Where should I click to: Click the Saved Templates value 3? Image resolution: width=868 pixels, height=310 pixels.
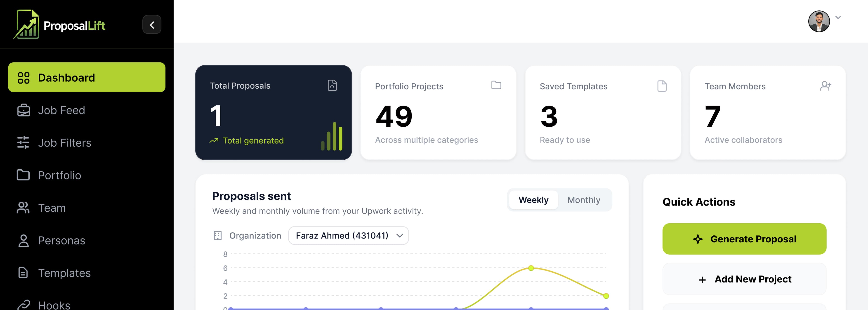549,116
